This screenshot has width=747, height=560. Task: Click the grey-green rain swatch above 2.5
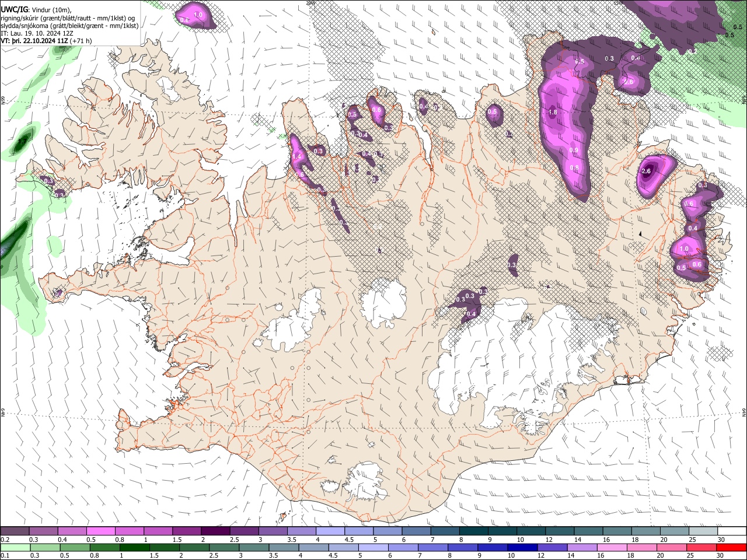pyautogui.click(x=224, y=548)
